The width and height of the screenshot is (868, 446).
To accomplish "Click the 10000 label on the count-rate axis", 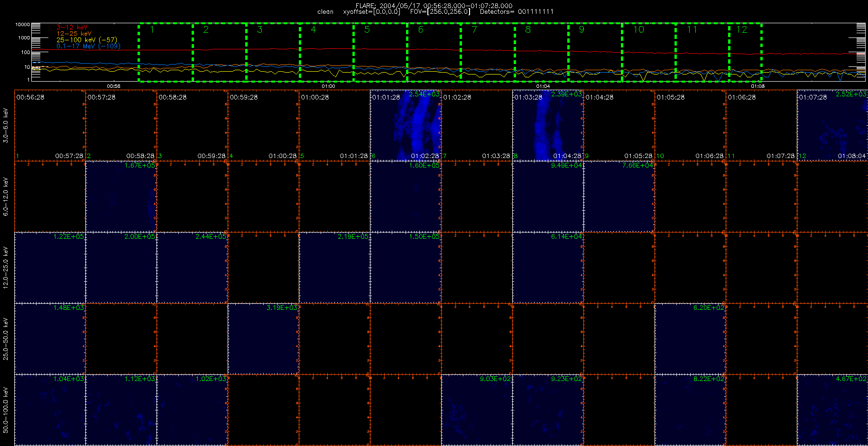I will [22, 24].
